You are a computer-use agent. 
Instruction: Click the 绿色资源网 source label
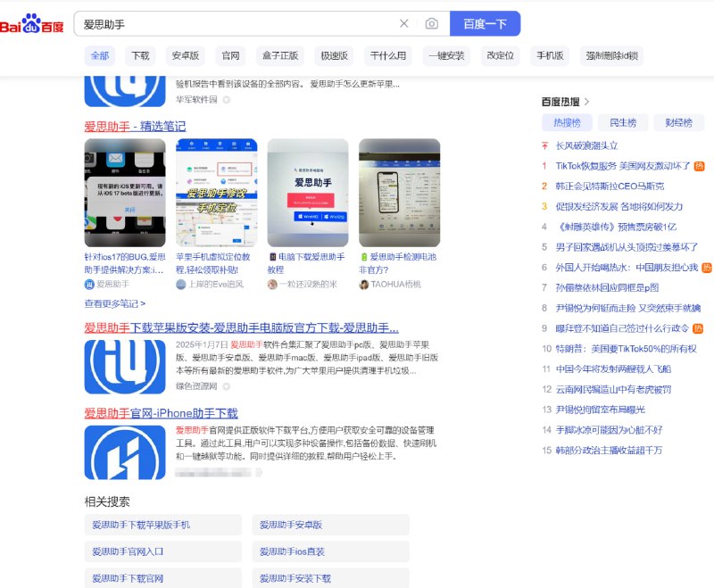coord(196,386)
